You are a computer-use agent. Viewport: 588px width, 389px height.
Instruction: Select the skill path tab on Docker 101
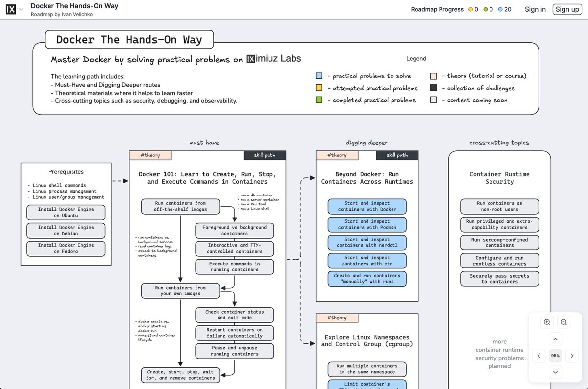point(265,155)
